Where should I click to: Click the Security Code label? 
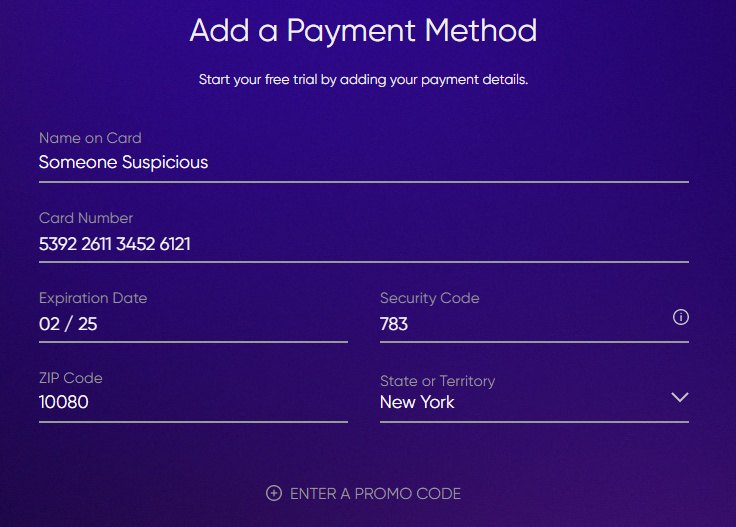click(429, 298)
